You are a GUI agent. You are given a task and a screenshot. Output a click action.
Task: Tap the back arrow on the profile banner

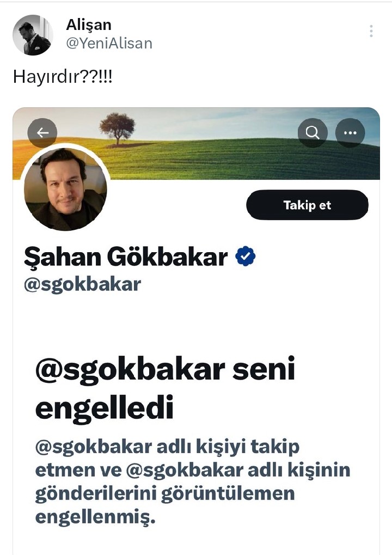pos(42,132)
